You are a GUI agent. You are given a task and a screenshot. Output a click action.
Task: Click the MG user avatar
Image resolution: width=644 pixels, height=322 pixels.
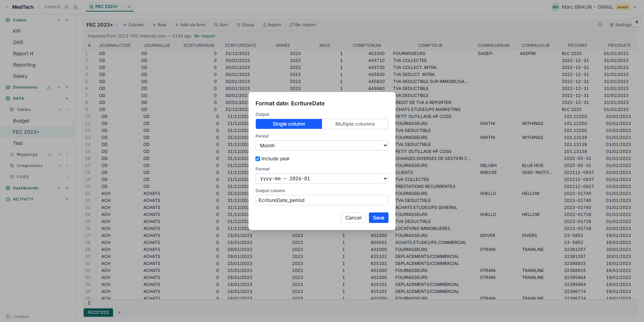pos(555,7)
